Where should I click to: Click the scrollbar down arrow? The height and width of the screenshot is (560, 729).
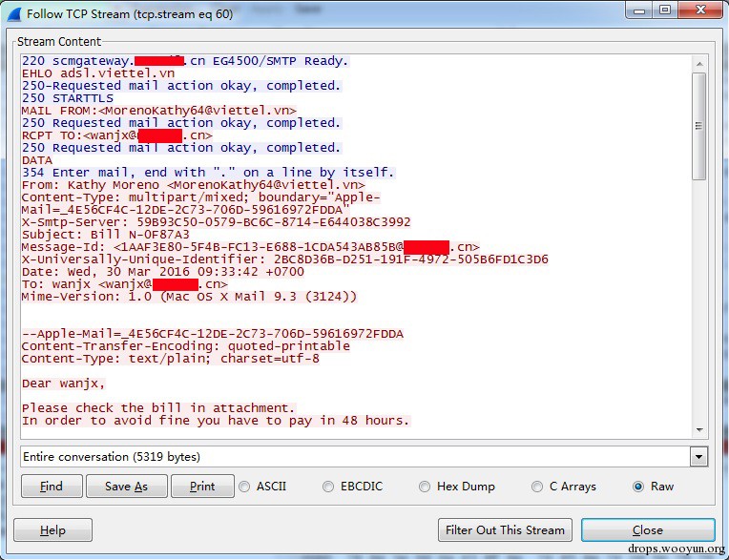(698, 429)
